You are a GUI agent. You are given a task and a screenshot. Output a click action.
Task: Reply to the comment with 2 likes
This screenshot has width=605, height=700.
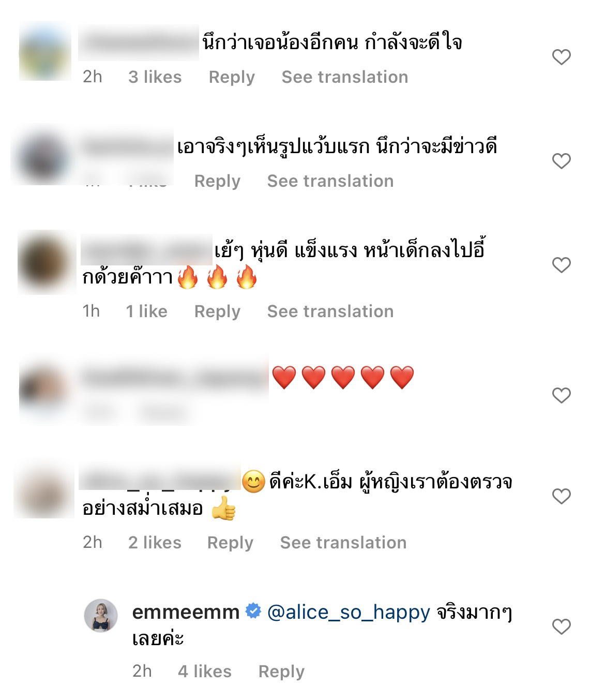pyautogui.click(x=230, y=543)
